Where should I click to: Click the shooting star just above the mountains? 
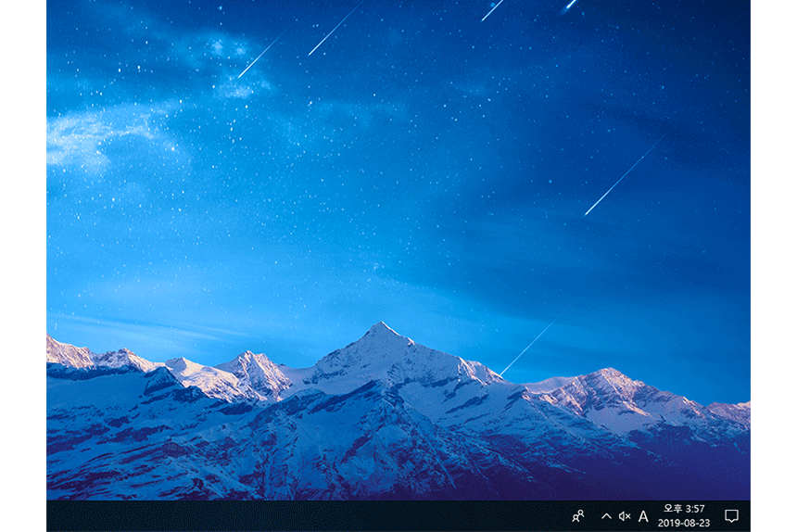point(530,346)
